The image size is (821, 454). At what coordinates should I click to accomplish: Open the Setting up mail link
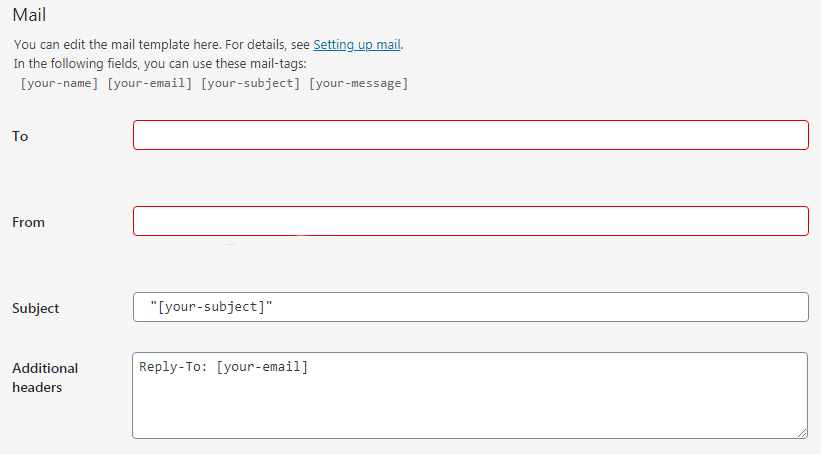(x=357, y=45)
